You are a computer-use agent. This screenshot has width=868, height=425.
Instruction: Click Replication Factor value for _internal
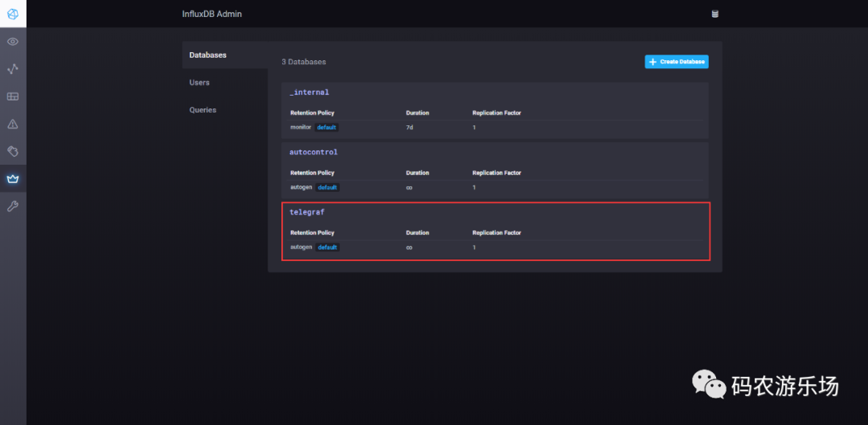pos(474,127)
